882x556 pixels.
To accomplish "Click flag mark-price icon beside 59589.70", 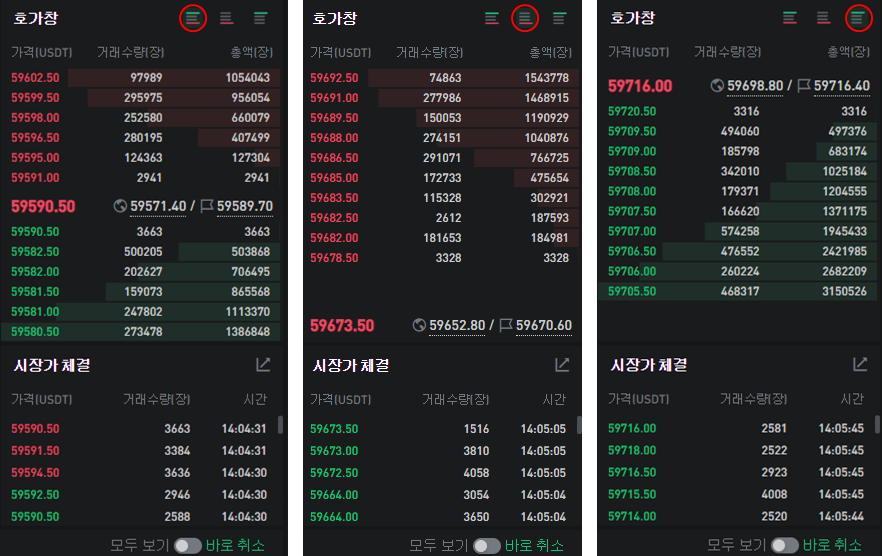I will tap(207, 206).
